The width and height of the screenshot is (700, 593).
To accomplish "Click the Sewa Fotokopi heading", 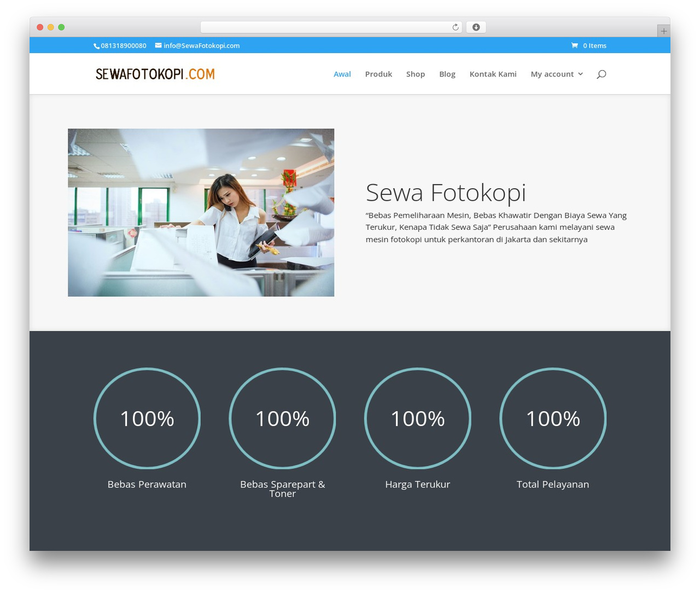I will (446, 193).
